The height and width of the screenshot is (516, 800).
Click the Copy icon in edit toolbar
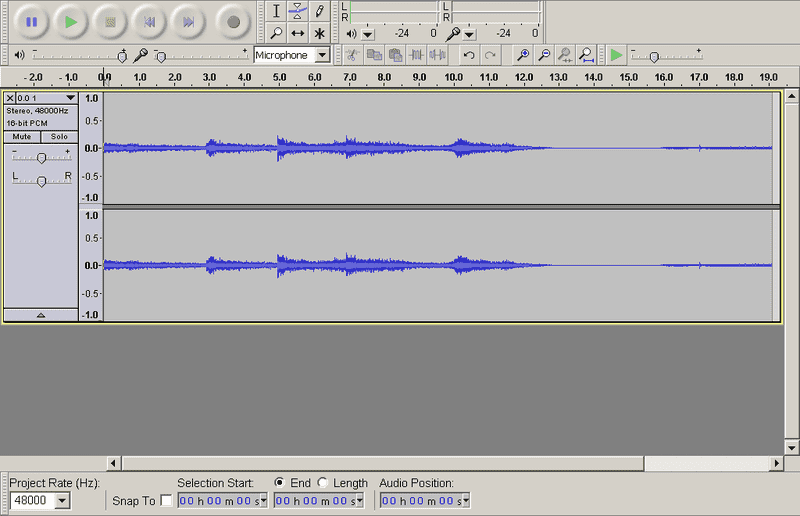[374, 55]
